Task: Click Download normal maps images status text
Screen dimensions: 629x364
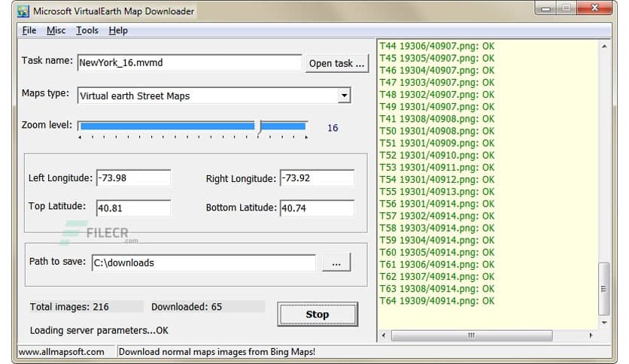Action: [217, 352]
